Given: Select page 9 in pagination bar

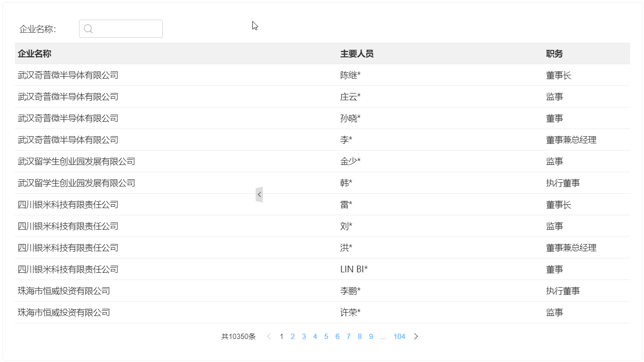Looking at the screenshot, I should point(371,336).
